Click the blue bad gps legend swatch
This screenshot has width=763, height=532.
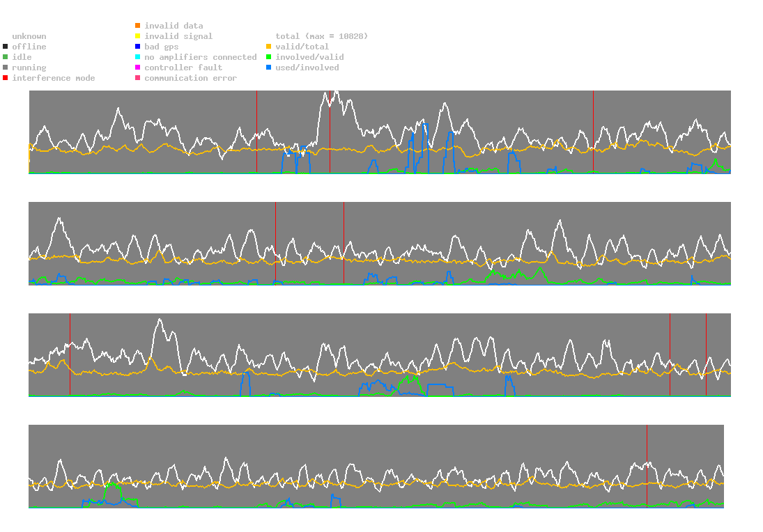(x=138, y=47)
